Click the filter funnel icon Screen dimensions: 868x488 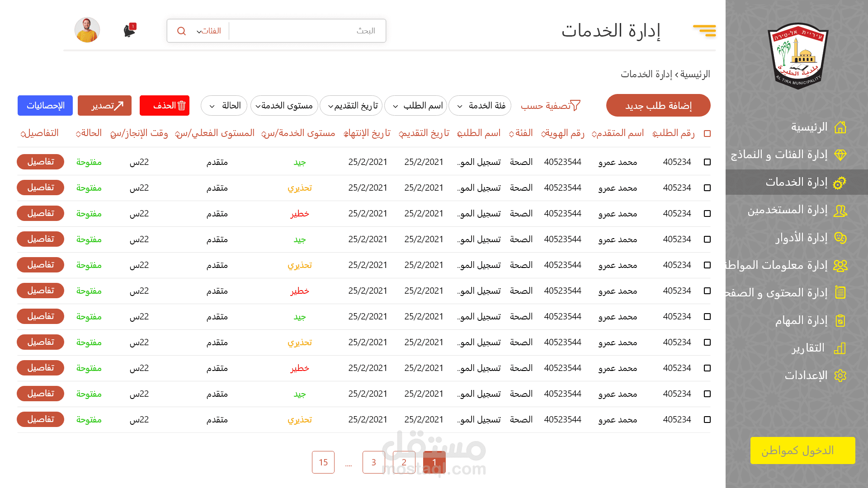(575, 105)
